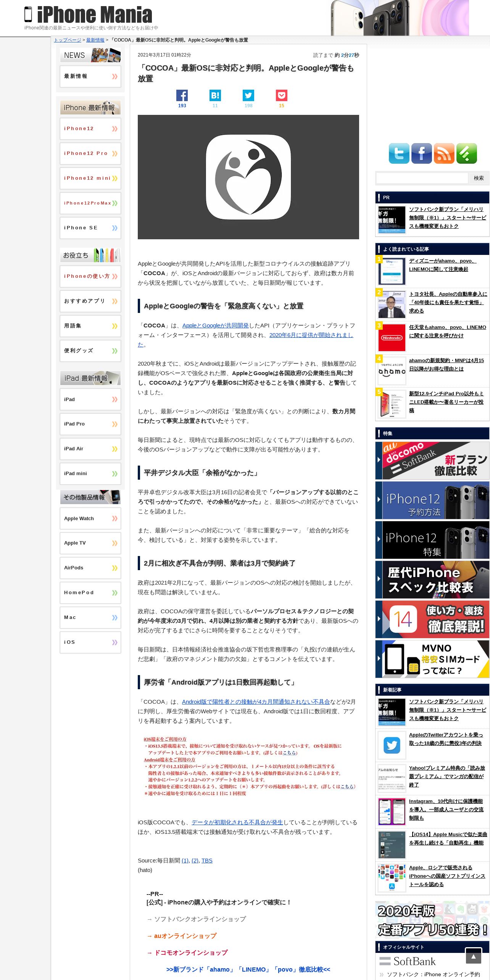Open article 新型12.9インチiPad Pro以外もミニLED
The height and width of the screenshot is (980, 490).
coord(446,402)
